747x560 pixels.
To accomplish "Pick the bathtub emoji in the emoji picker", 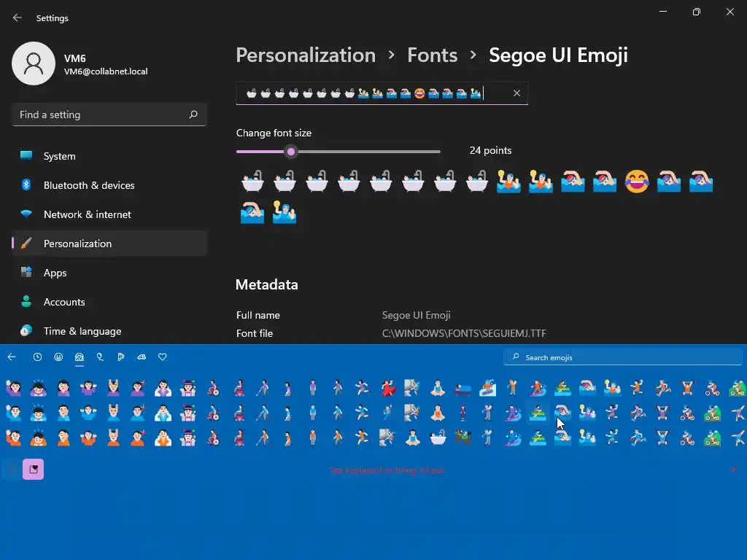I will (438, 437).
